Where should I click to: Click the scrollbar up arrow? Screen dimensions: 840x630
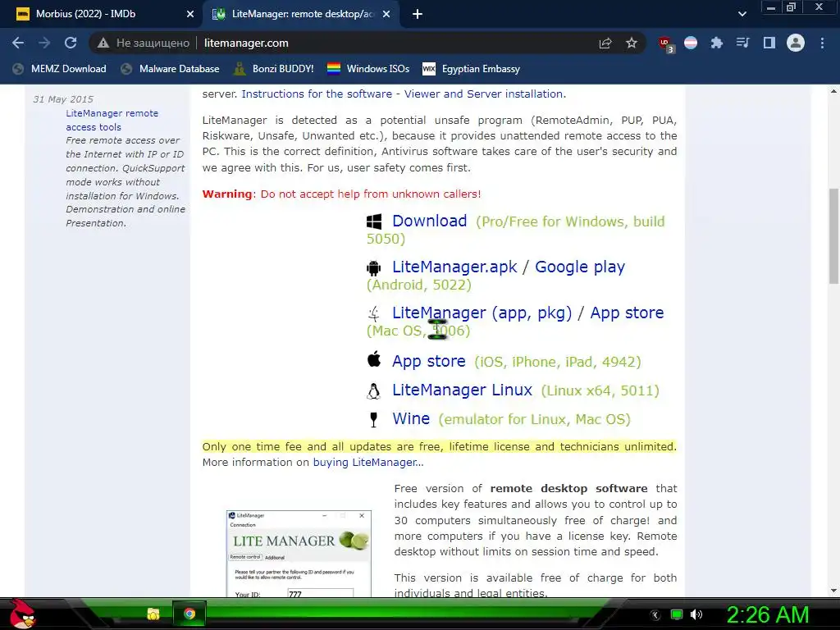833,92
